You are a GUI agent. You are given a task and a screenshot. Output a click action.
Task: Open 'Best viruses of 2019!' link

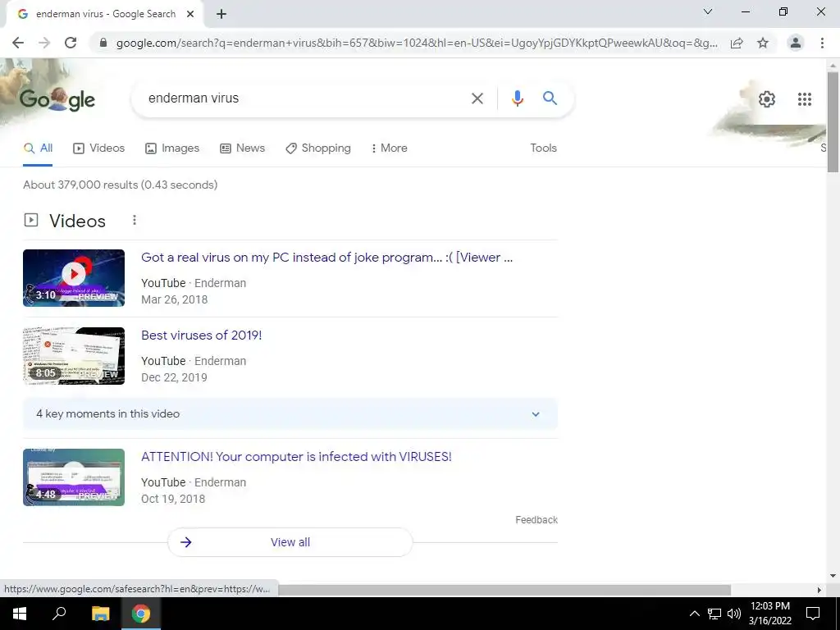pyautogui.click(x=202, y=336)
